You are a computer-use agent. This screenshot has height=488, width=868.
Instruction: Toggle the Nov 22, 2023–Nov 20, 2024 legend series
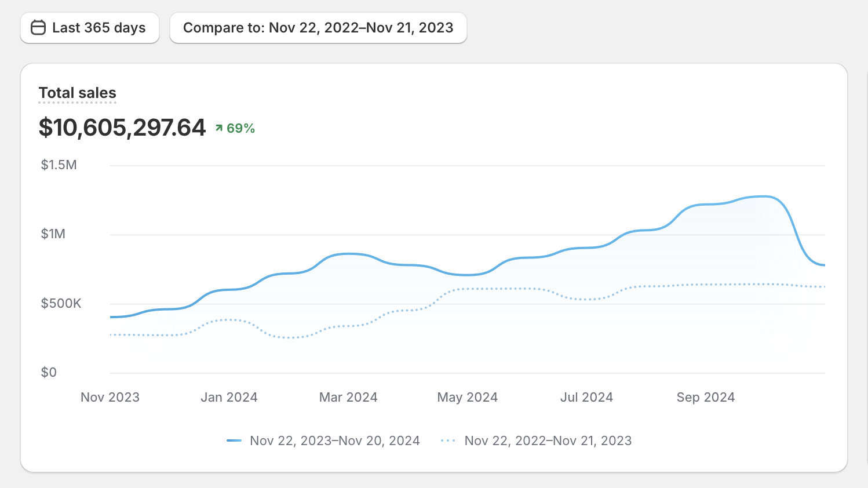tap(323, 440)
